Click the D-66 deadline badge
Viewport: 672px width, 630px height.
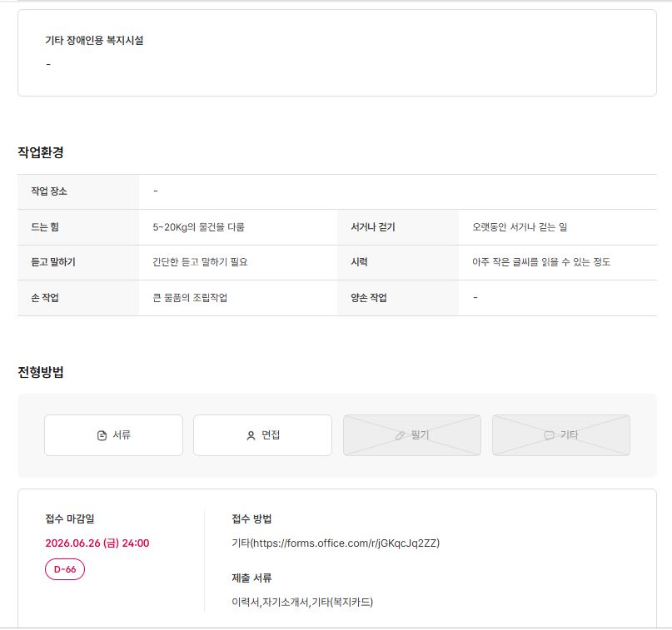65,569
